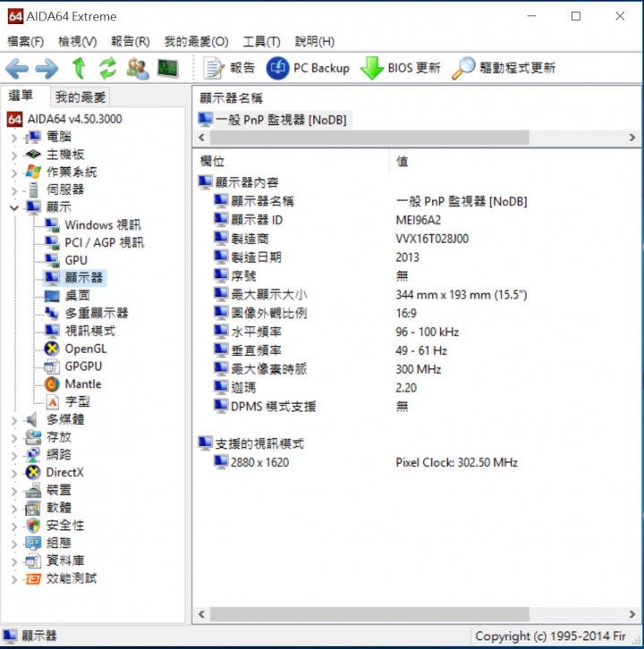Open 視訊模式 video modes item
644x649 pixels.
click(x=80, y=331)
